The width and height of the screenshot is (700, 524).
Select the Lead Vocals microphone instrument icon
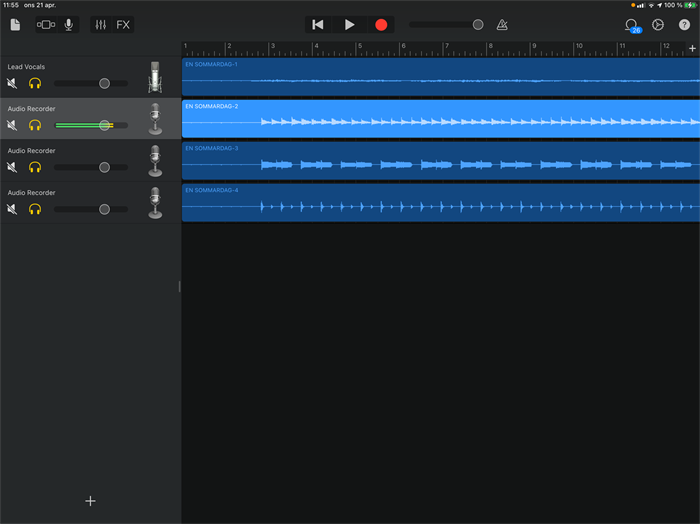tap(155, 77)
